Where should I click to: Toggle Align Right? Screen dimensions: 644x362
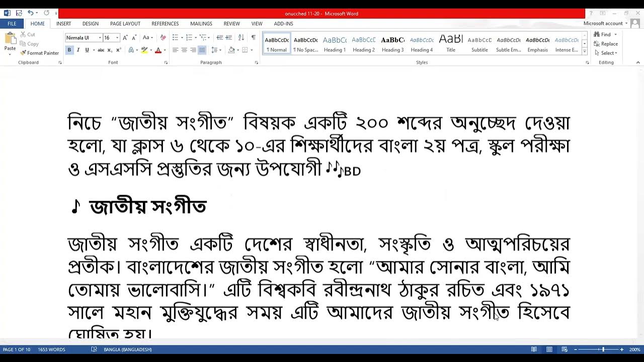193,50
